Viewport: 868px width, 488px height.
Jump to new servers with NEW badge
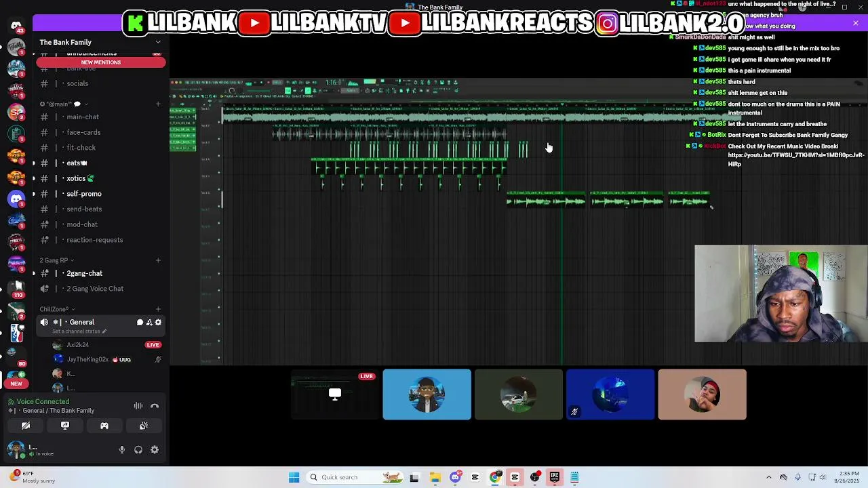[x=16, y=384]
